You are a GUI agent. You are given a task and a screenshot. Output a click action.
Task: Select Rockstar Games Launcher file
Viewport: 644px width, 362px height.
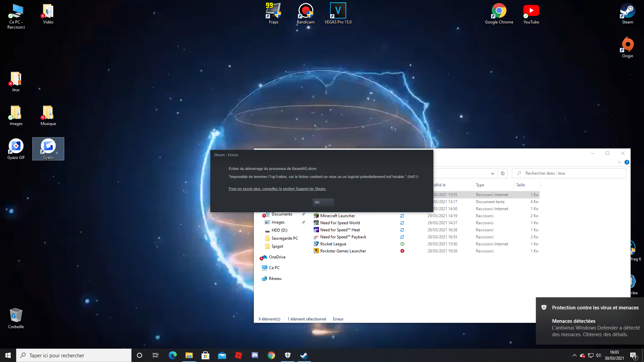tap(343, 251)
